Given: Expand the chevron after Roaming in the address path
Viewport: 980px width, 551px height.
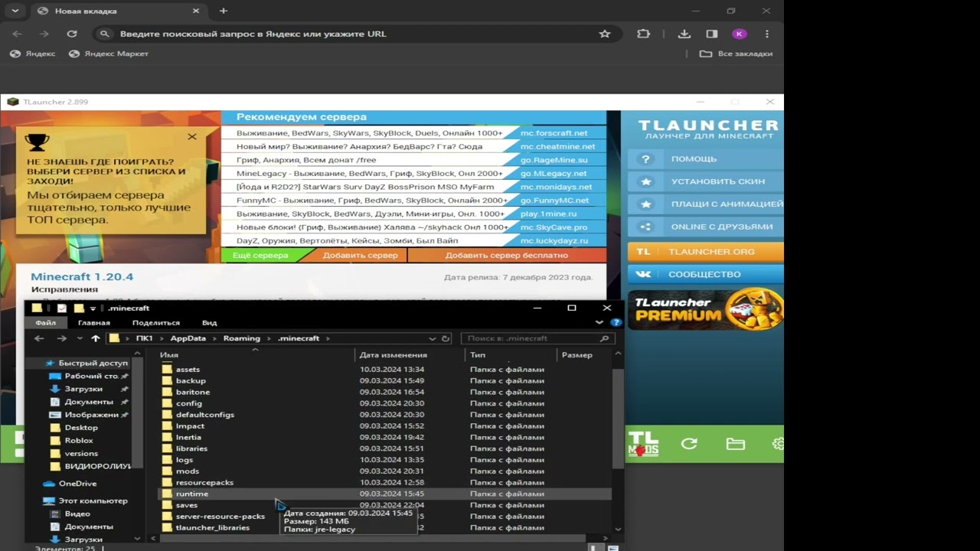Looking at the screenshot, I should pyautogui.click(x=268, y=338).
